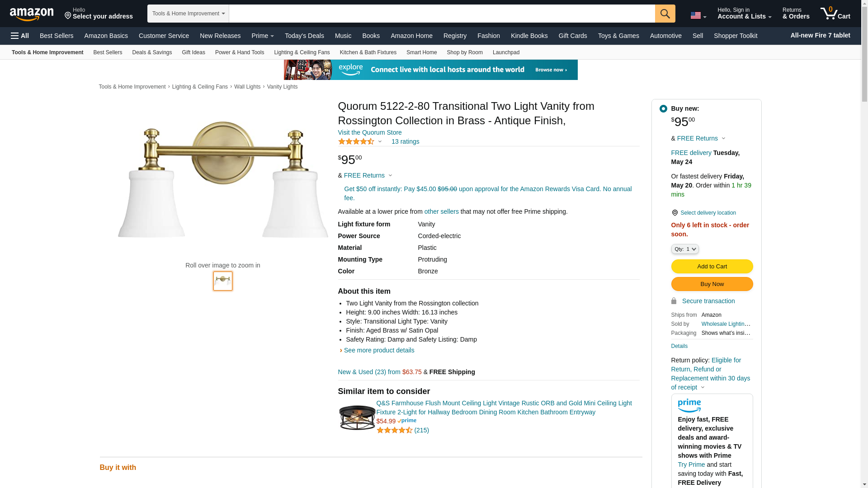
Task: Click the Add to Cart button
Action: tap(712, 266)
